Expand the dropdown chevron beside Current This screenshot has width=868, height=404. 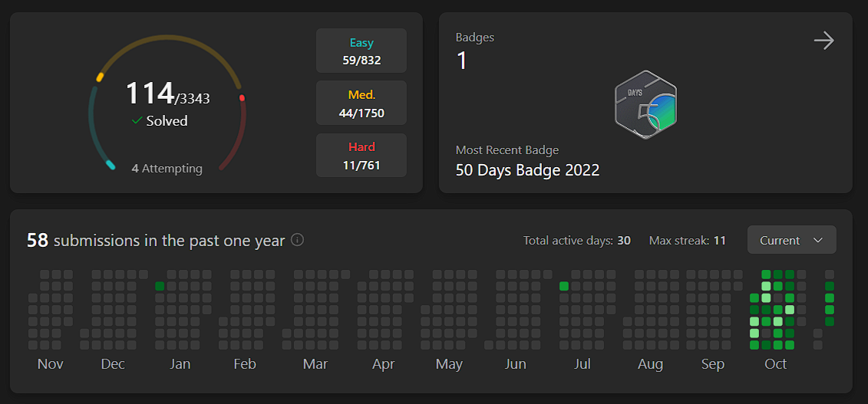tap(818, 241)
